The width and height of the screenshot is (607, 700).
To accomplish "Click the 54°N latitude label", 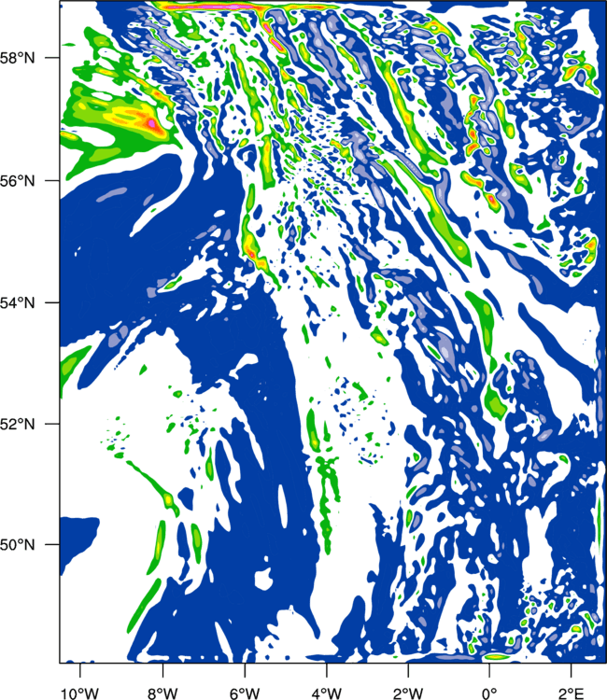I will tap(18, 302).
